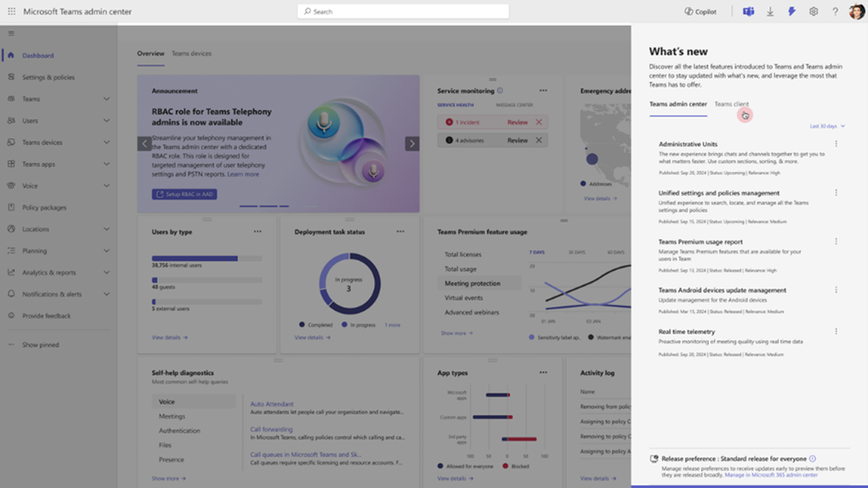
Task: Open more options for Unified settings item
Action: pos(836,193)
